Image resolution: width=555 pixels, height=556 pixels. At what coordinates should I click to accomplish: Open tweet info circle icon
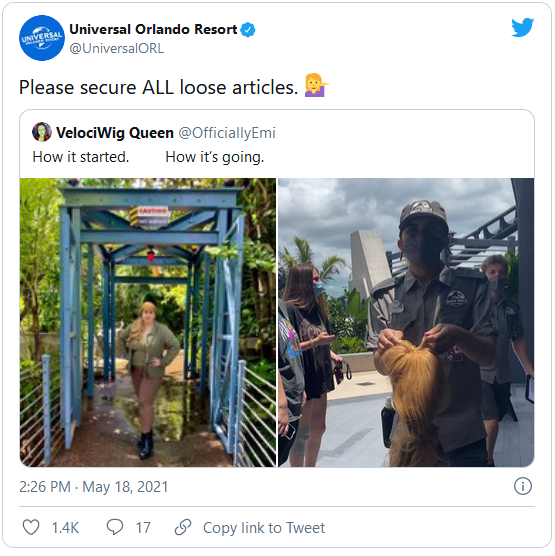coord(523,486)
